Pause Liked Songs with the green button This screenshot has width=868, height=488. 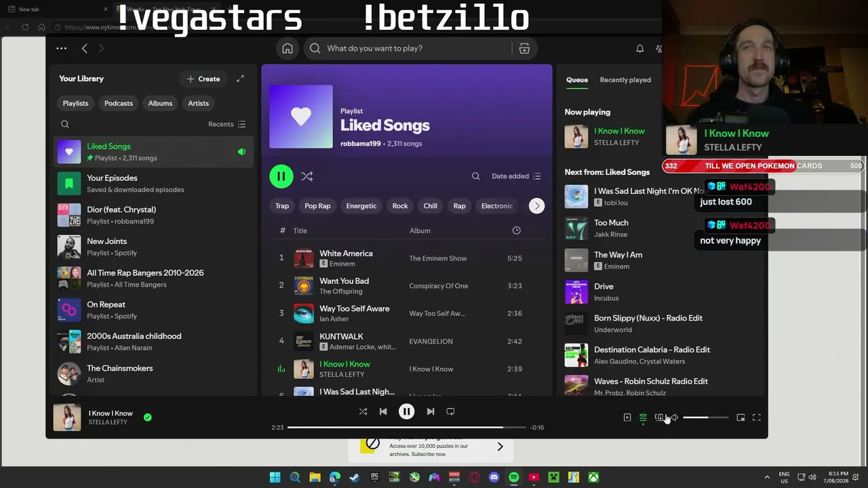coord(281,176)
